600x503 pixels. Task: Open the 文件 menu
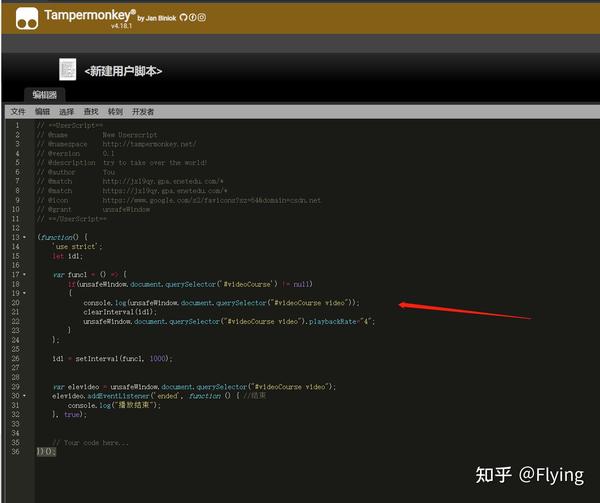(18, 112)
